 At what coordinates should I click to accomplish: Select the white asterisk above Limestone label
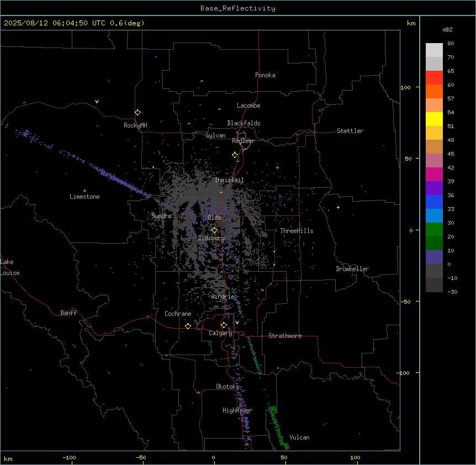(x=84, y=191)
